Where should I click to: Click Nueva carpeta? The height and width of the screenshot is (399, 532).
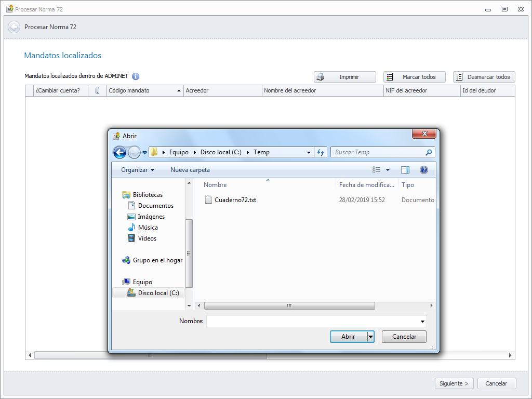click(190, 170)
